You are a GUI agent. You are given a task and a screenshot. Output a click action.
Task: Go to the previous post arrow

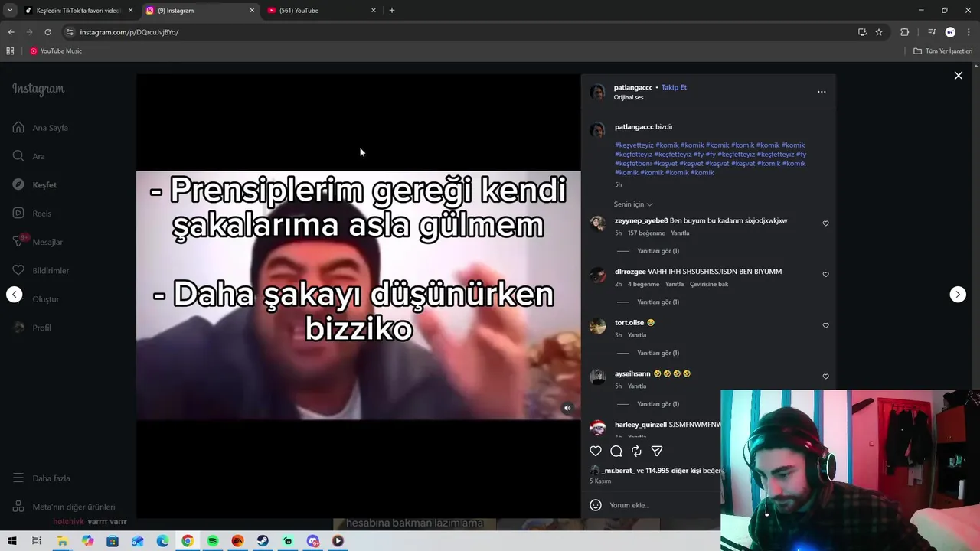click(15, 295)
